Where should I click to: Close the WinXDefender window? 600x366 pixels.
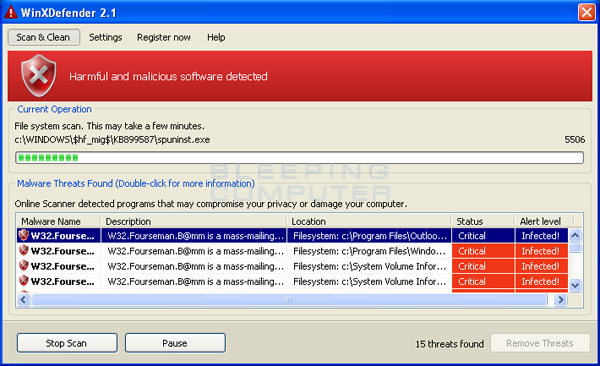[586, 12]
